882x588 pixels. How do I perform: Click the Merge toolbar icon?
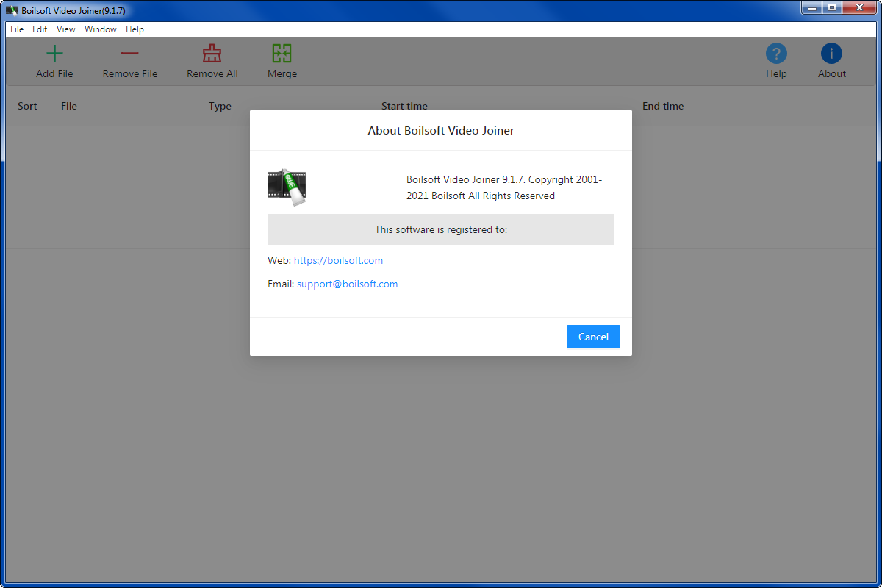[282, 53]
